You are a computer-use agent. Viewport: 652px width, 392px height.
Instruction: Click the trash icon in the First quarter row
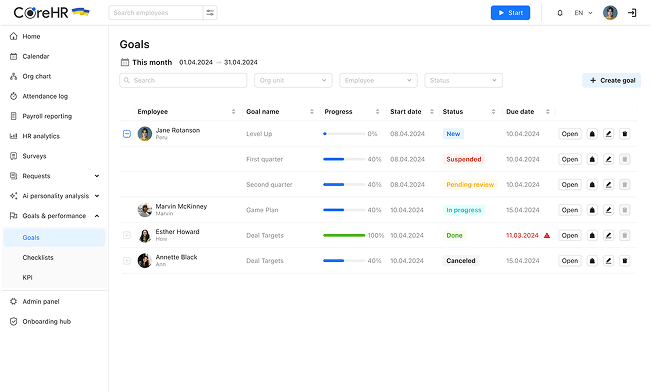625,159
